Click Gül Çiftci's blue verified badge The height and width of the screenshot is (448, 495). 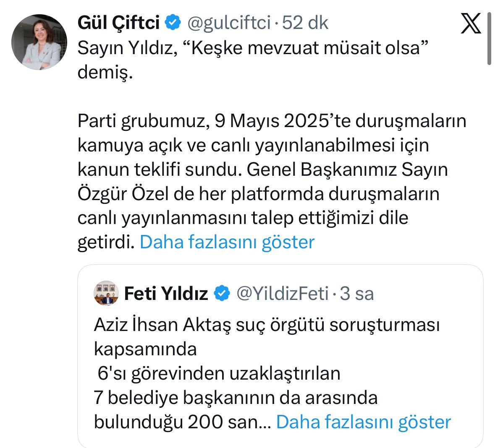pos(173,22)
